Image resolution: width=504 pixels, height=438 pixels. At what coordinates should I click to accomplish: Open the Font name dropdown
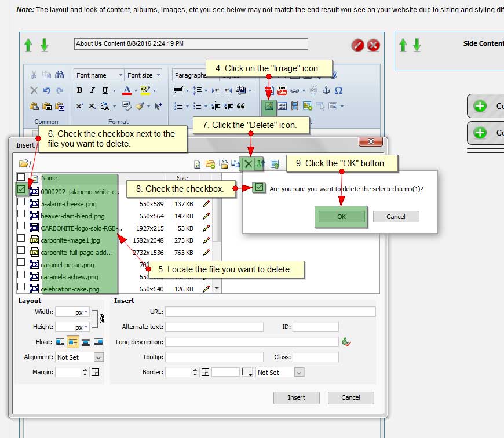[x=98, y=75]
